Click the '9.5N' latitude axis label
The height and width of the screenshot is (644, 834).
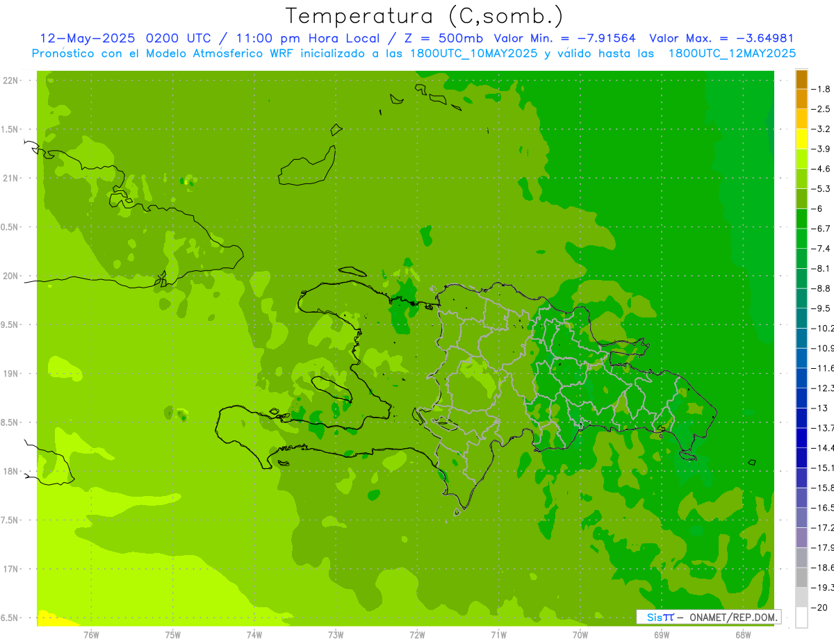[9, 324]
